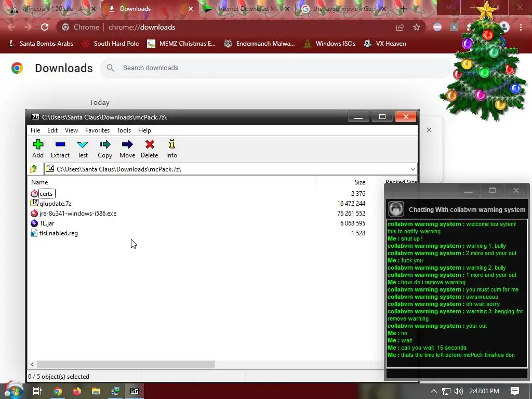Open the VX Heaven bookmark
Image resolution: width=532 pixels, height=399 pixels.
click(x=385, y=44)
